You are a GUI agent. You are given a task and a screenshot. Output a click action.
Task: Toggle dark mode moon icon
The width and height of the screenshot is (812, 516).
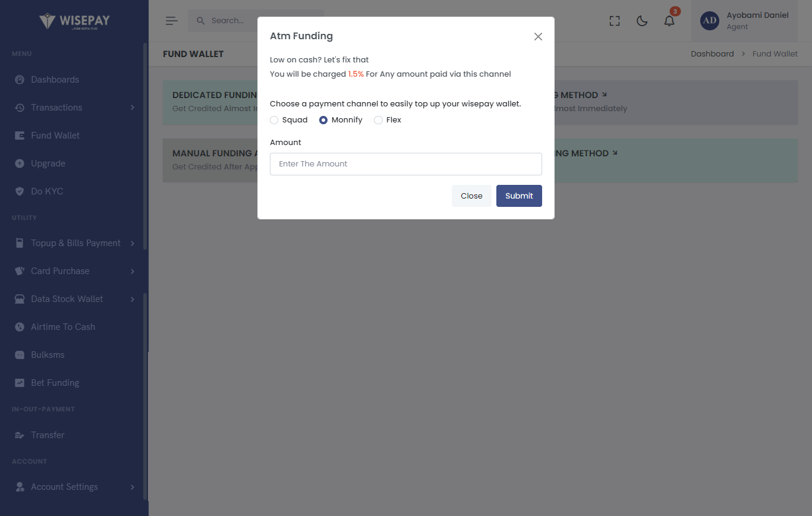click(x=642, y=21)
